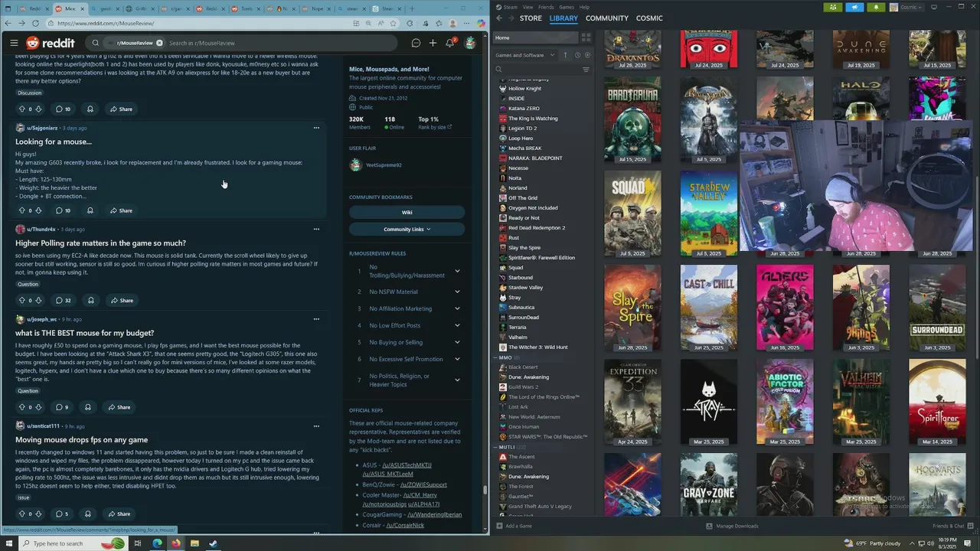Click the recent activity clock filter icon

click(577, 55)
